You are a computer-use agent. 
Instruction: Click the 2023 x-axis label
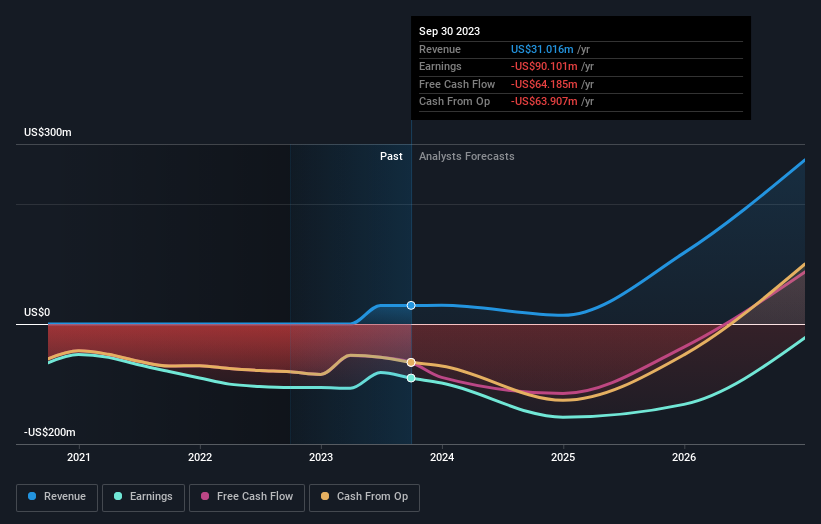[x=321, y=457]
